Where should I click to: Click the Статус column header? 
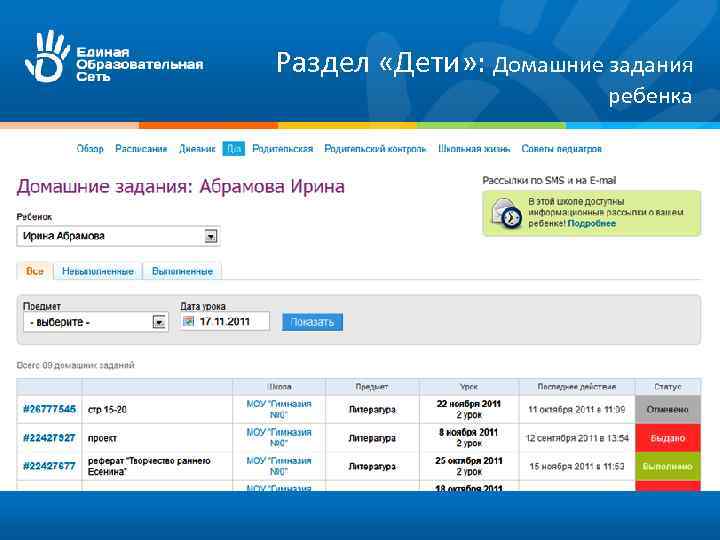668,387
